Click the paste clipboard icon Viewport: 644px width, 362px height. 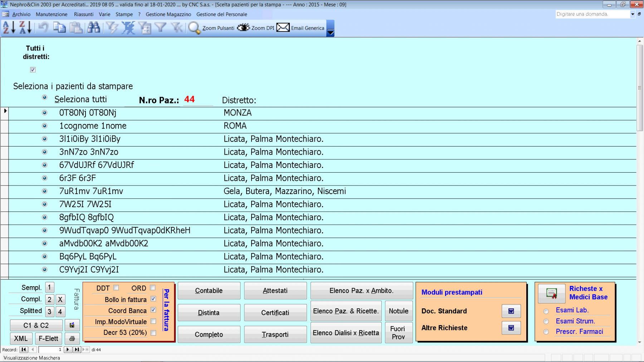(76, 28)
